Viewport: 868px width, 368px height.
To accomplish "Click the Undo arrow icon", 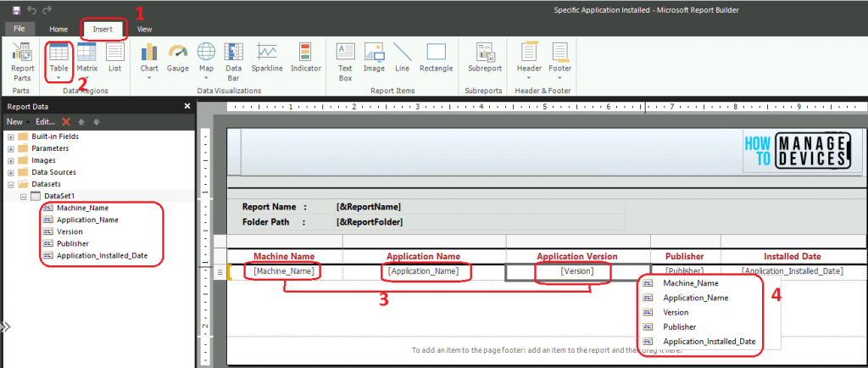I will pyautogui.click(x=31, y=10).
